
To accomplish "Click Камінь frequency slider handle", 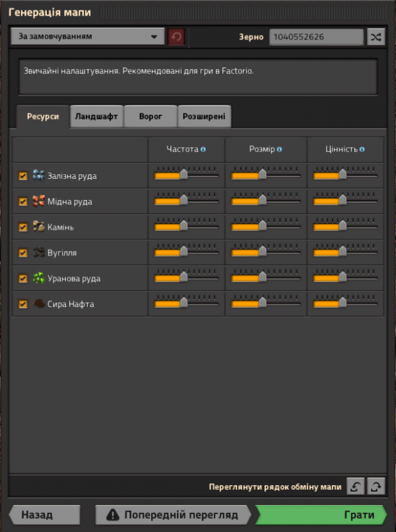I will pyautogui.click(x=183, y=225).
